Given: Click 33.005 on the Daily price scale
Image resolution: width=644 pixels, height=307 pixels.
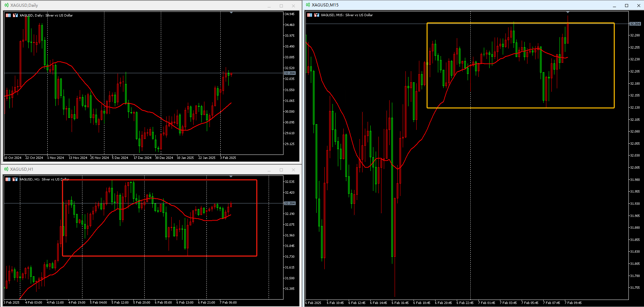Looking at the screenshot, I should (x=290, y=57).
